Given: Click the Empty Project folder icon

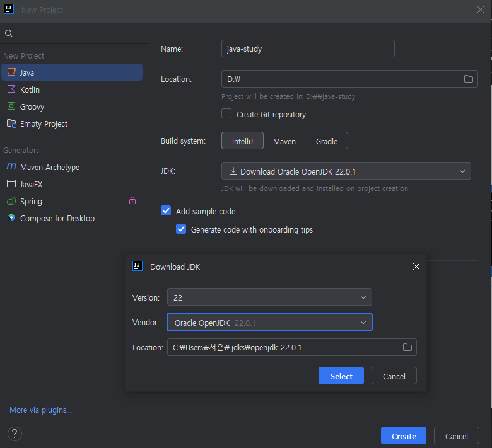Looking at the screenshot, I should point(11,123).
